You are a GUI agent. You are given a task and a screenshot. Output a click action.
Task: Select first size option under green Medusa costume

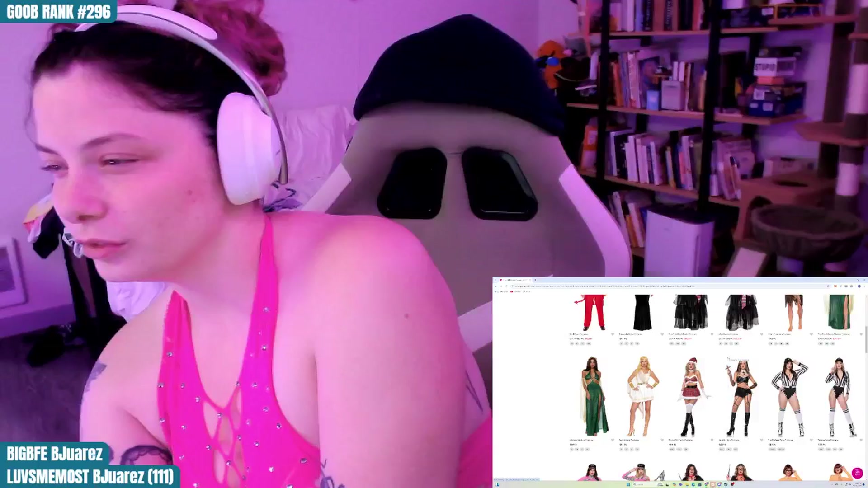pyautogui.click(x=572, y=449)
